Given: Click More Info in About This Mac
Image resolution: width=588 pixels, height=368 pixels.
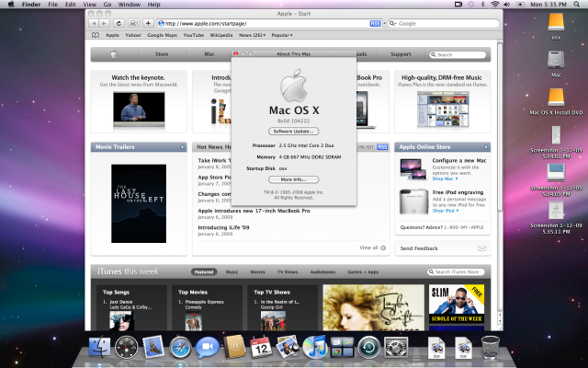Looking at the screenshot, I should pyautogui.click(x=294, y=179).
